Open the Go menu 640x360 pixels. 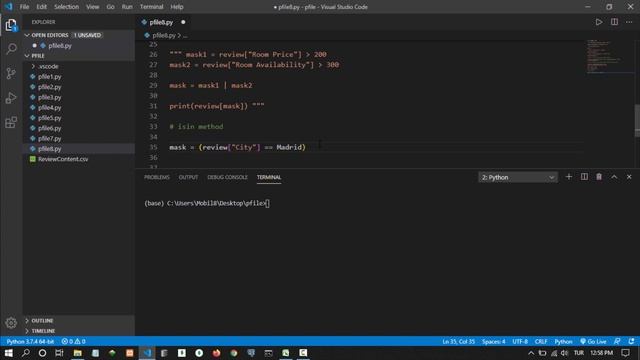pos(110,7)
